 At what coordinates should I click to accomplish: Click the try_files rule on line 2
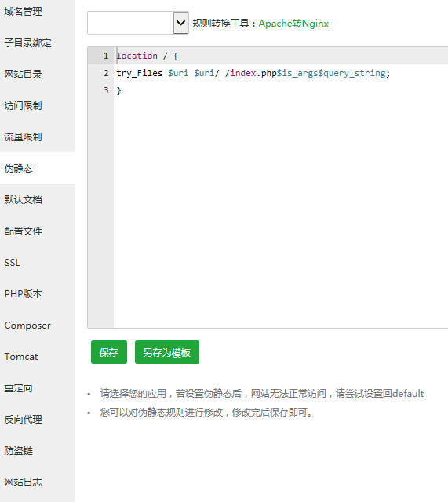point(253,73)
